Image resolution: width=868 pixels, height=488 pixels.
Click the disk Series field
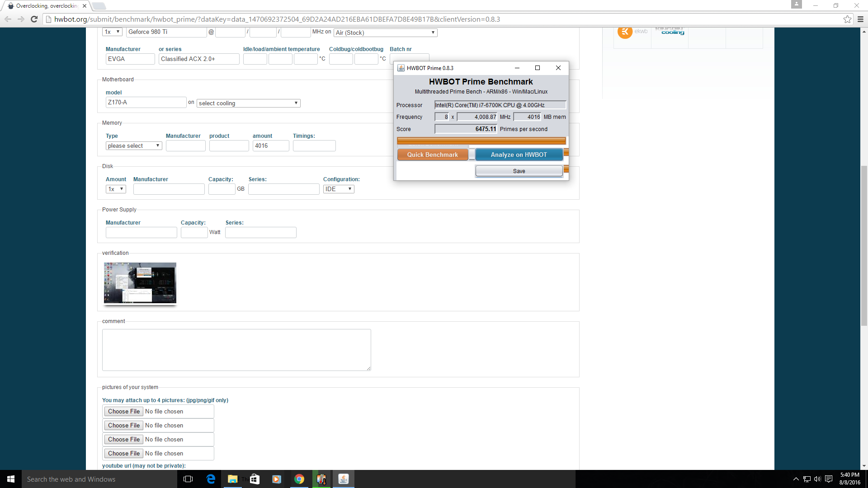(x=284, y=189)
